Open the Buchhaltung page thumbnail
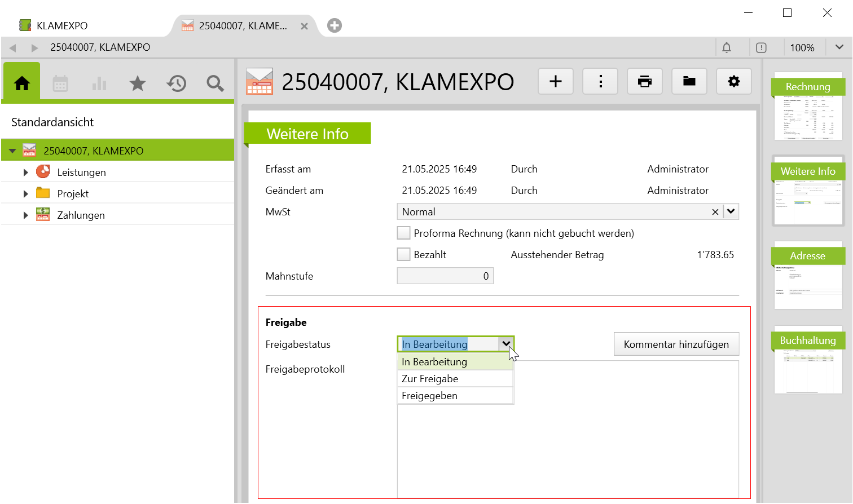Screen dimensions: 853x504 pos(808,361)
